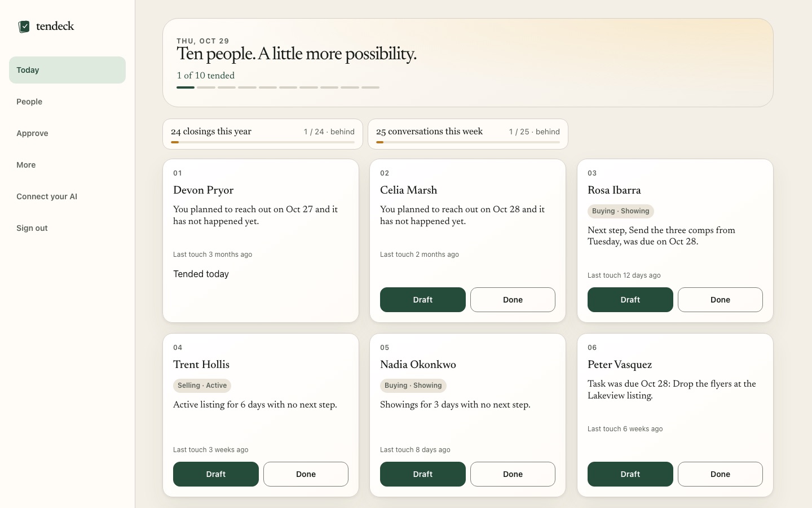Viewport: 812px width, 508px height.
Task: Draft a message for Rosa Ibarra
Action: click(630, 300)
